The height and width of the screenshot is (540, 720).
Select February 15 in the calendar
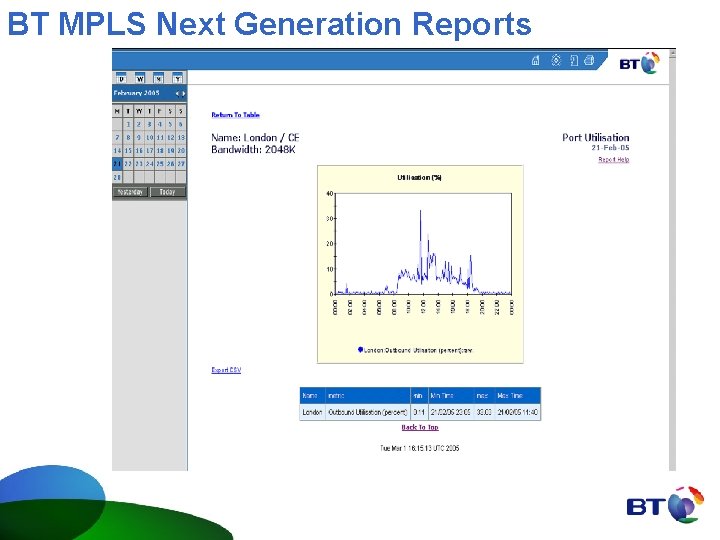tap(128, 151)
